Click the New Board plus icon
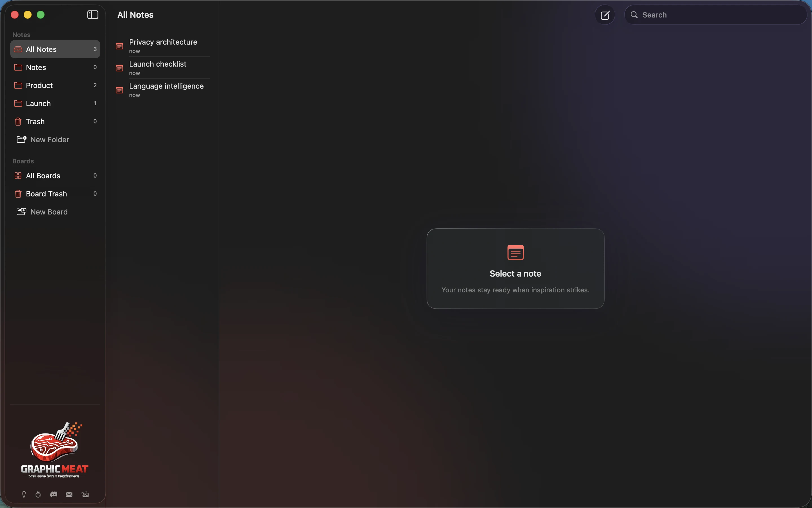Image resolution: width=812 pixels, height=508 pixels. coord(21,212)
